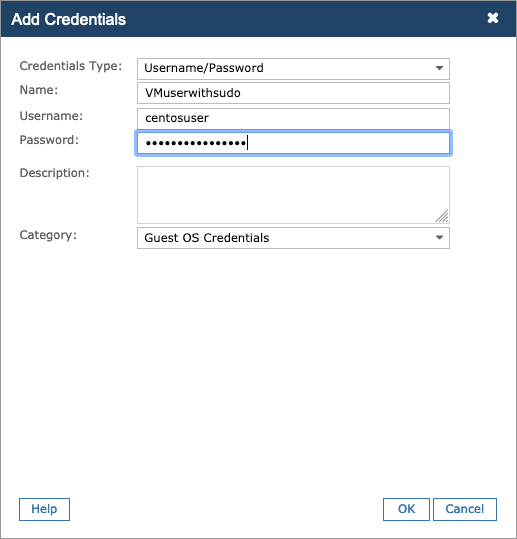
Task: Click the Credentials Type label
Action: 71,66
